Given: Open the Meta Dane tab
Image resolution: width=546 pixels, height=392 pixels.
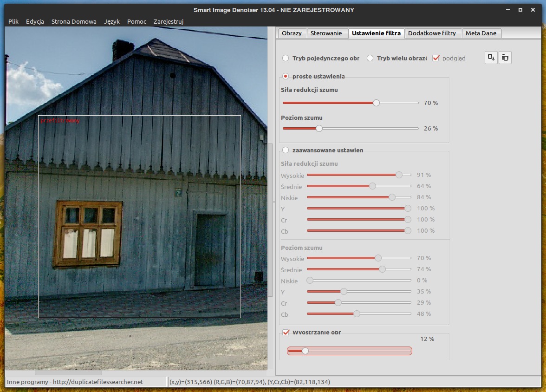Looking at the screenshot, I should click(x=481, y=33).
